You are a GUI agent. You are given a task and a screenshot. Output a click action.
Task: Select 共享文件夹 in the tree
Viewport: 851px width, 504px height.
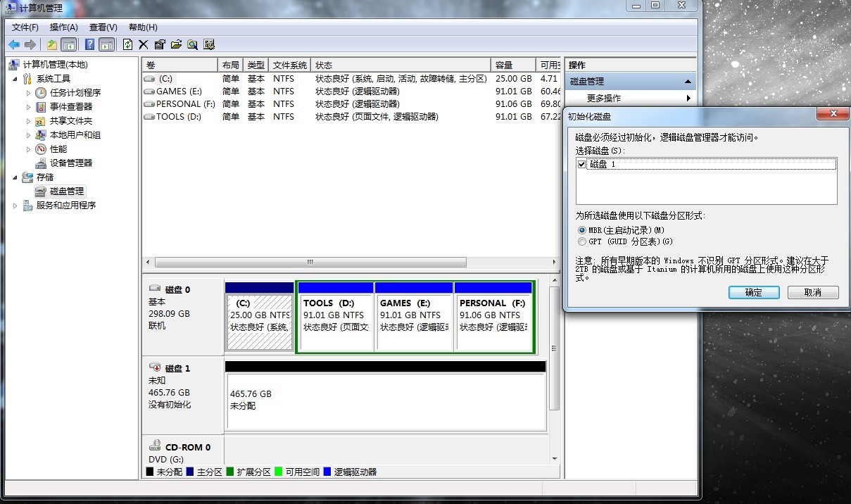[71, 121]
